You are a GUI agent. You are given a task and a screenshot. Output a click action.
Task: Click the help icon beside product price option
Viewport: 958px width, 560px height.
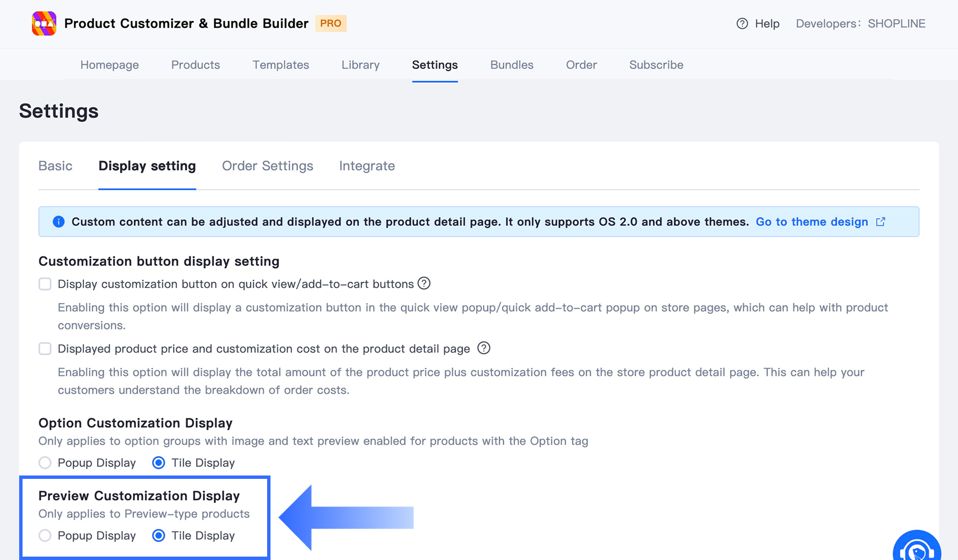pos(484,348)
